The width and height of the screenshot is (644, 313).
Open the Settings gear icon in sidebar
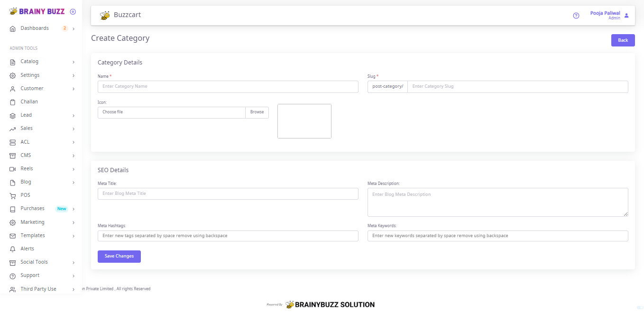tap(12, 74)
